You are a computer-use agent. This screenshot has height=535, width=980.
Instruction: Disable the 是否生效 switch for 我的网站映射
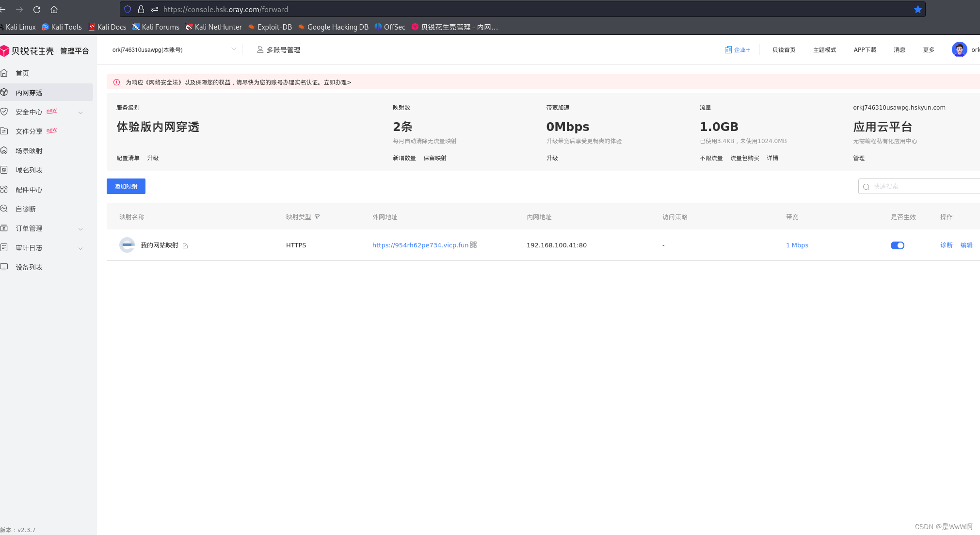point(897,245)
